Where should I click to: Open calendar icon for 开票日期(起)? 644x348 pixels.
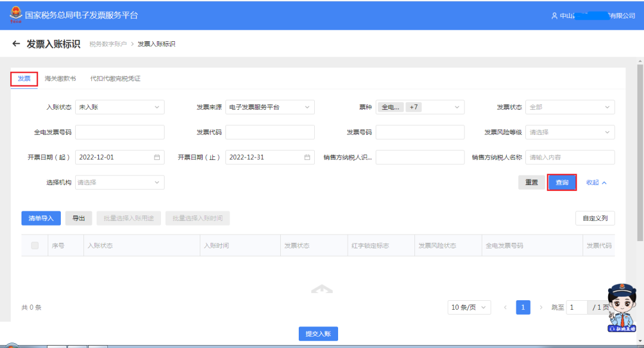(157, 158)
